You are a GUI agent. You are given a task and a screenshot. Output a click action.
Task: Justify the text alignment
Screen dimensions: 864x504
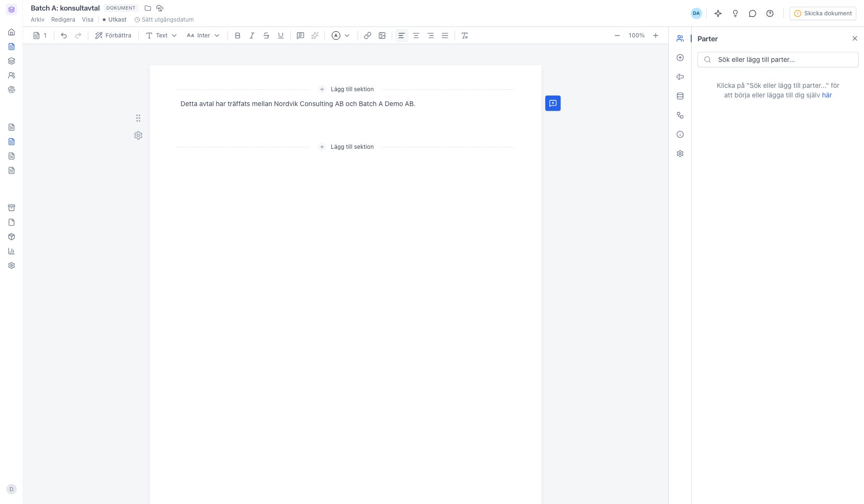[x=445, y=36]
